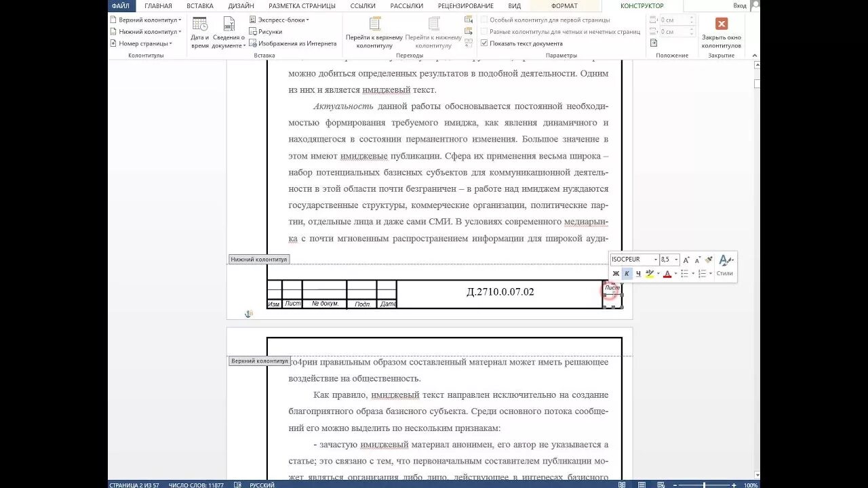The height and width of the screenshot is (488, 868).
Task: Click the Д.2710.0.07.02 footer code text
Action: 500,292
